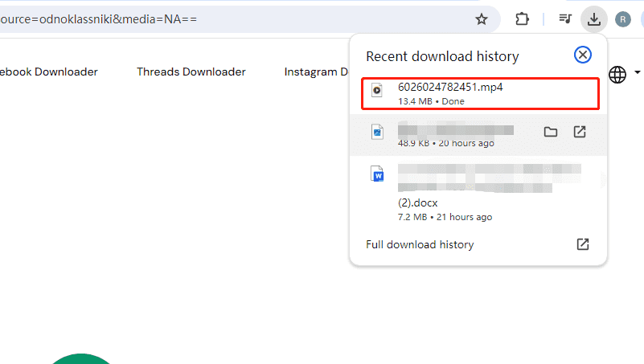
Task: Show the 48.9 KB file in folder
Action: (x=551, y=132)
